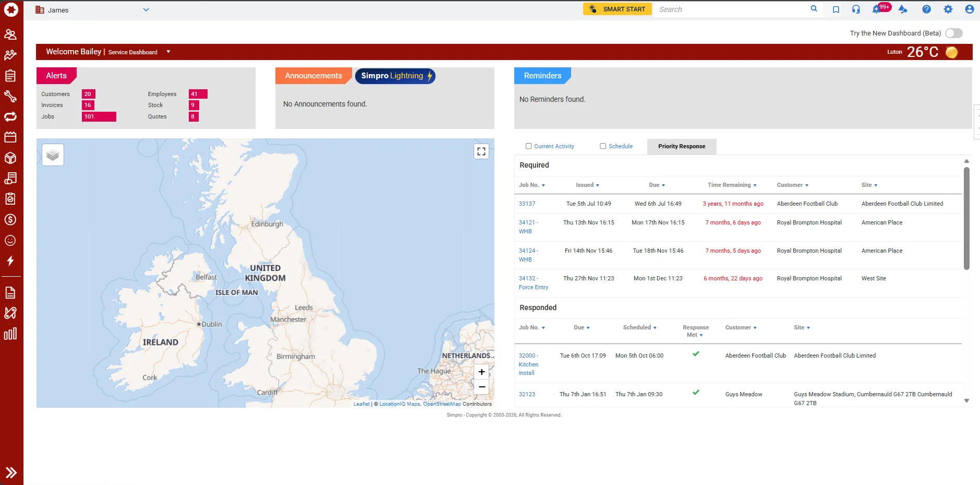Open the Recurring arrows sidebar icon
Viewport: 980px width, 485px height.
10,116
